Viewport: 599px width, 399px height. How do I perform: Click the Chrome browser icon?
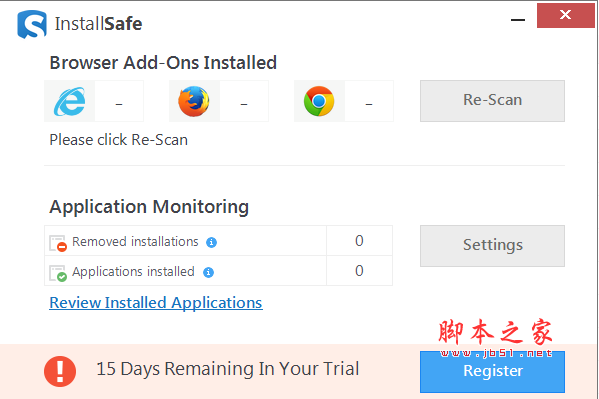coord(319,101)
